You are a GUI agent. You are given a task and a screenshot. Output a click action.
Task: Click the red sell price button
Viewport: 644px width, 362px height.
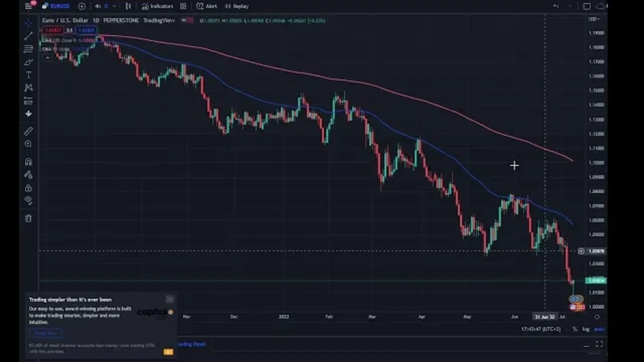[54, 30]
